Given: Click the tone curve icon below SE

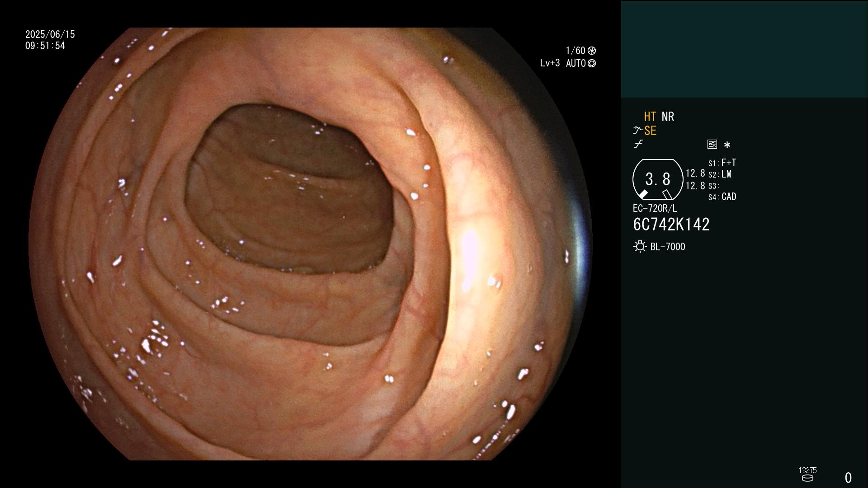Looking at the screenshot, I should (638, 144).
